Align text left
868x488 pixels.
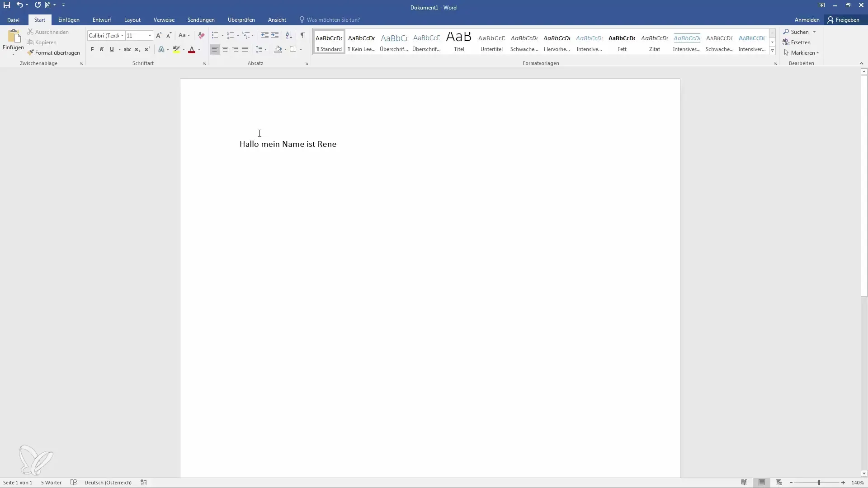215,49
